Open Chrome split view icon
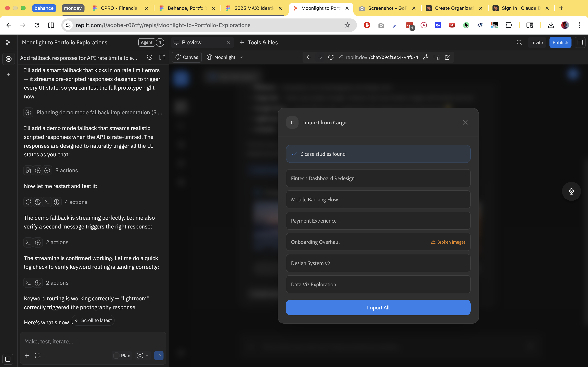This screenshot has height=367, width=588. tap(51, 25)
